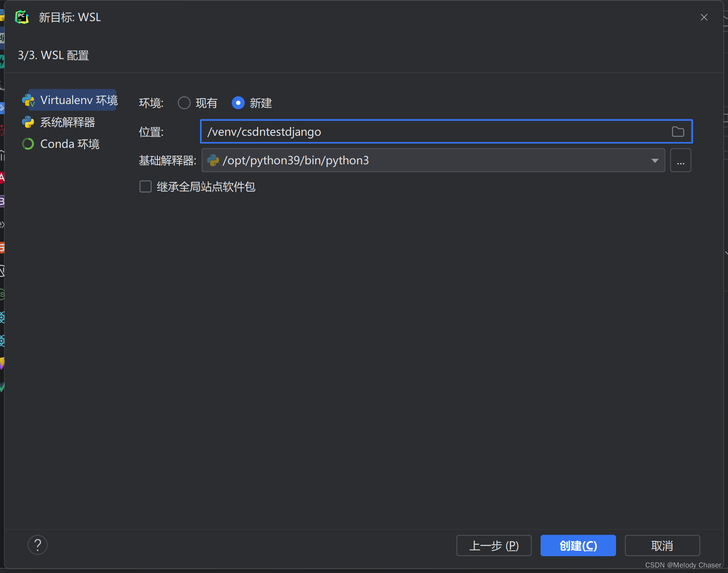Switch to Conda 环境 option
Image resolution: width=728 pixels, height=573 pixels.
click(x=70, y=144)
